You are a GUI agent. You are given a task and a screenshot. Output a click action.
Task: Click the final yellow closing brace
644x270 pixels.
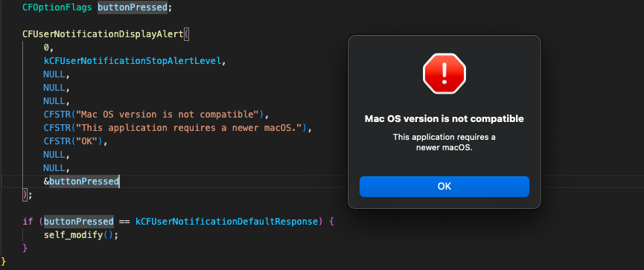pos(4,261)
